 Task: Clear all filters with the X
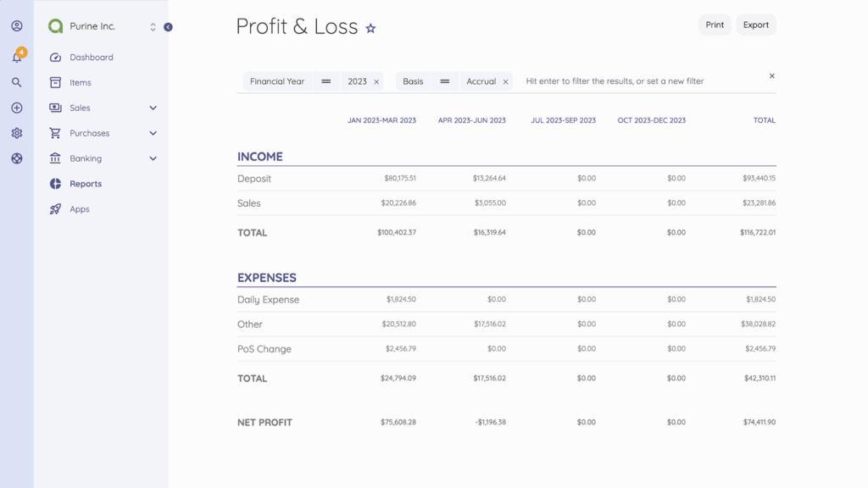click(771, 76)
